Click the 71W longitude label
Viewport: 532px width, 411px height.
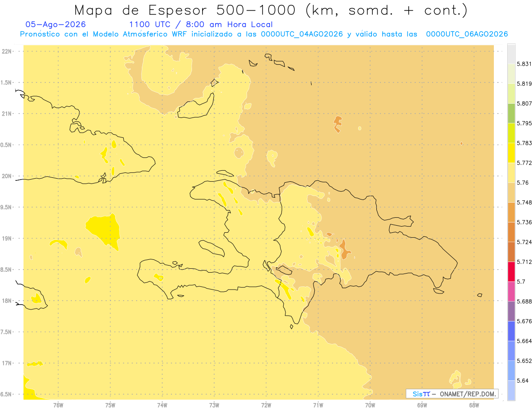[x=318, y=405]
